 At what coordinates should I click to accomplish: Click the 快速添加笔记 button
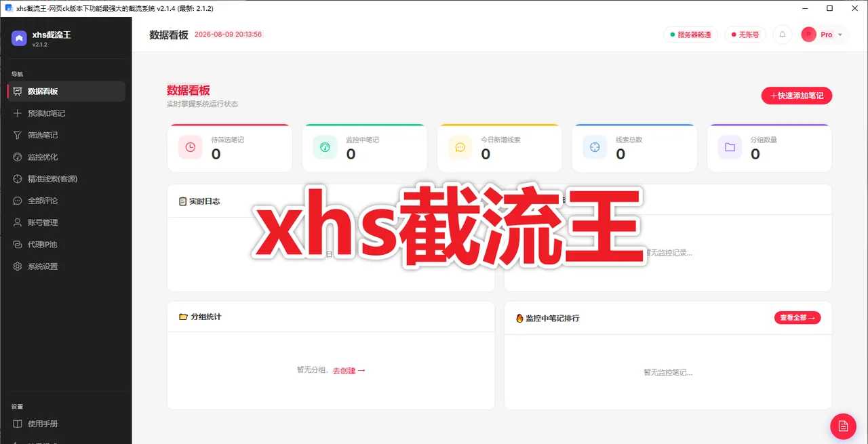tap(797, 96)
